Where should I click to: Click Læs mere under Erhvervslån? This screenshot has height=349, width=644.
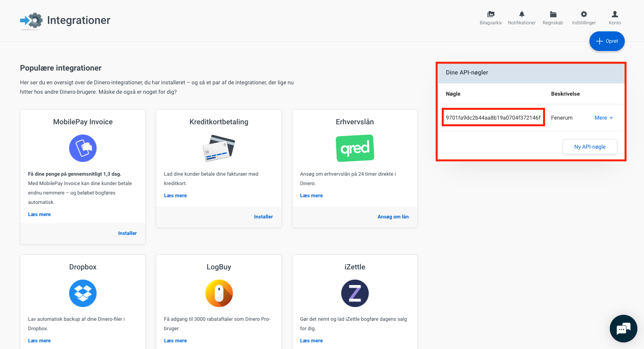[x=311, y=196]
